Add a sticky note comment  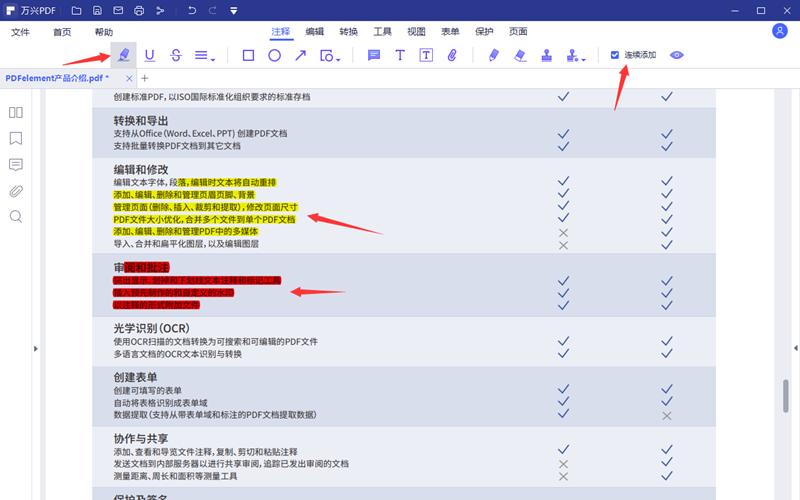(x=374, y=55)
